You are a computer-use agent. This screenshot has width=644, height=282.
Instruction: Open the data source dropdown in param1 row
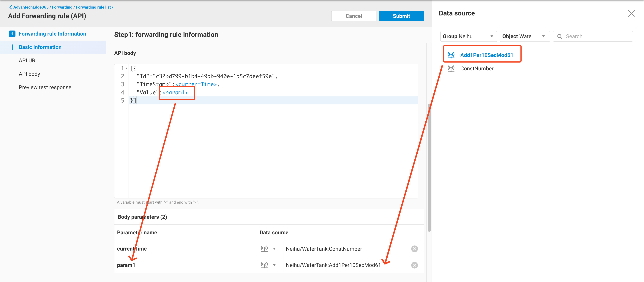[275, 265]
